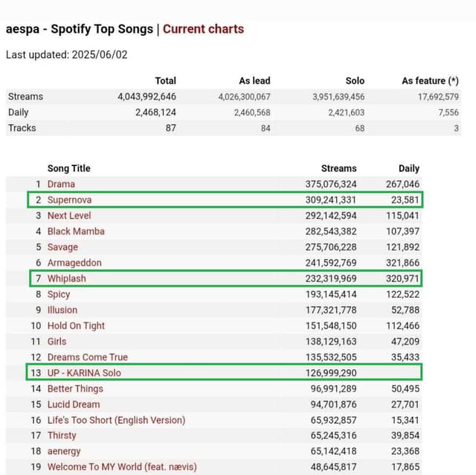Image resolution: width=476 pixels, height=475 pixels.
Task: Open Life's Too Short (English Version) link
Action: (x=116, y=420)
